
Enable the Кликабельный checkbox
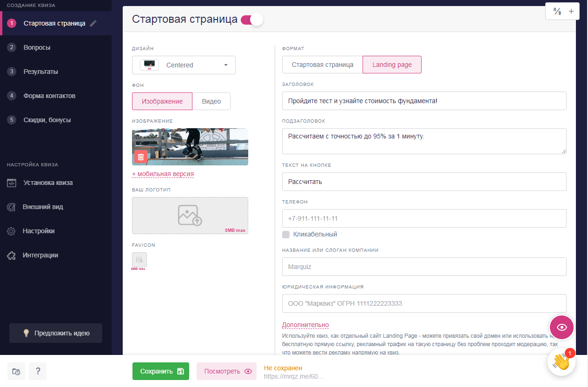(x=286, y=235)
